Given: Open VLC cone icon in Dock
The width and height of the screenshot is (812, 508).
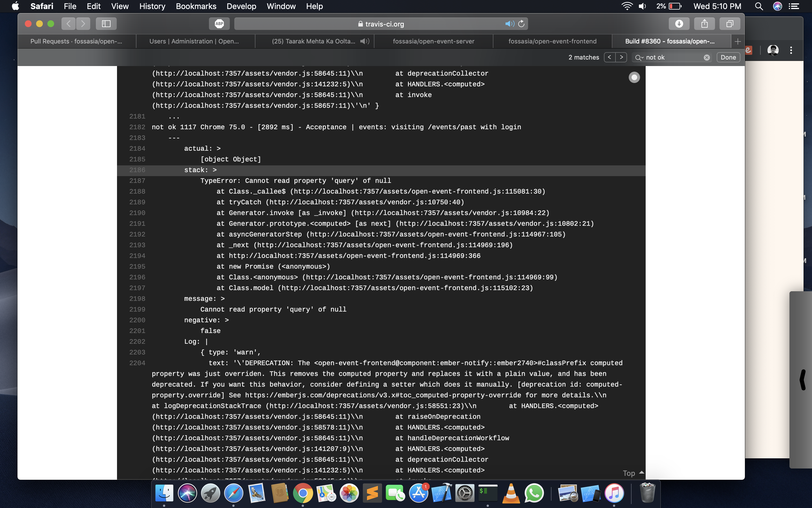Looking at the screenshot, I should pos(511,493).
